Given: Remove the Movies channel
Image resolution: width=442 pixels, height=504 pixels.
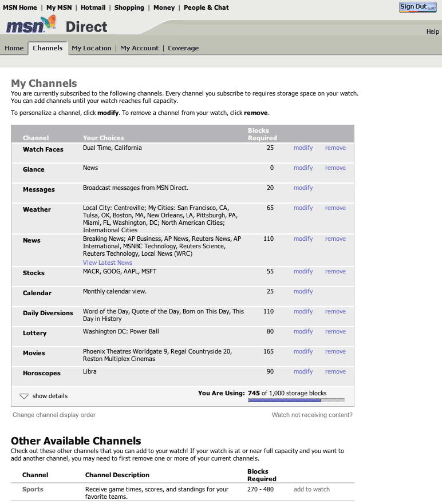Looking at the screenshot, I should click(335, 351).
